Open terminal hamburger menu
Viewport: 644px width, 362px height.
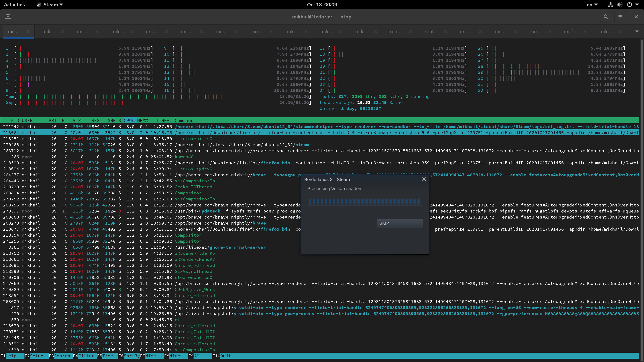620,17
